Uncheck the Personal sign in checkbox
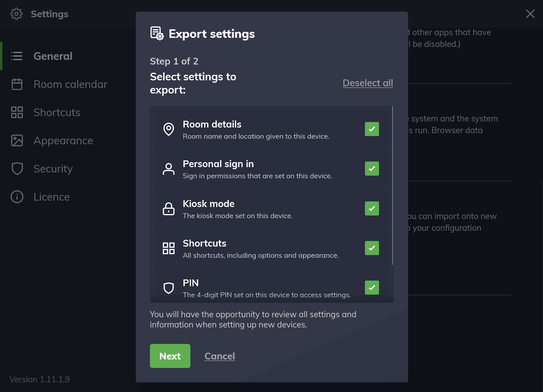Image resolution: width=543 pixels, height=392 pixels. tap(372, 169)
